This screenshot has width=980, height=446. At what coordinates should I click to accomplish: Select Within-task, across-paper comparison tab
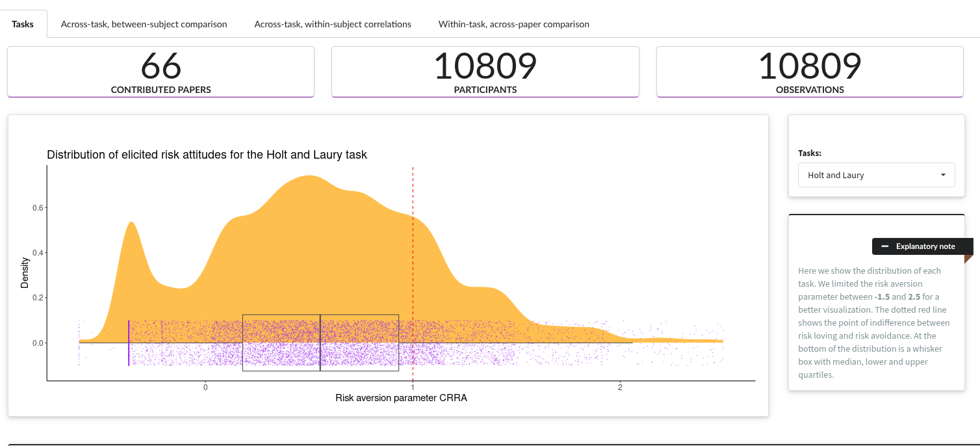(x=513, y=24)
